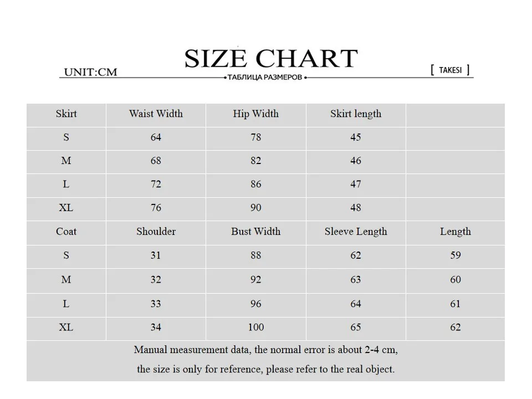
Task: Click the SIZE CHART title
Action: click(271, 58)
